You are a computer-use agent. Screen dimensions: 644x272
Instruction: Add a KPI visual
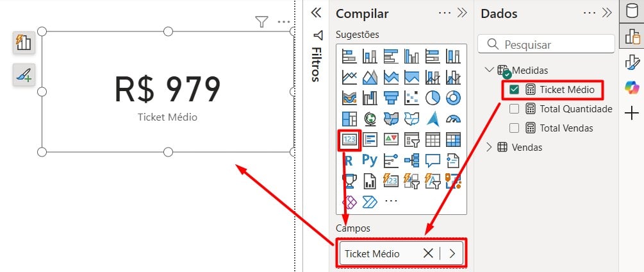391,140
